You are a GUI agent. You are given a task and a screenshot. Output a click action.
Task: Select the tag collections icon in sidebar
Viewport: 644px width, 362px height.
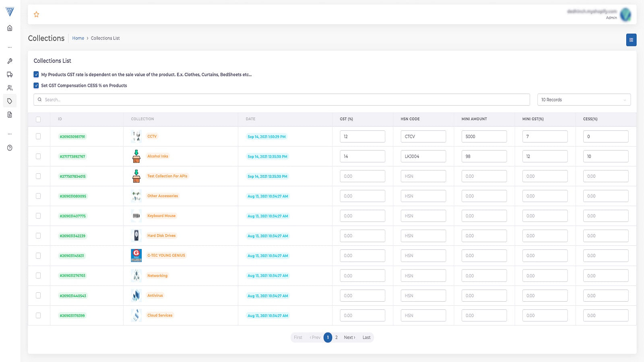10,101
